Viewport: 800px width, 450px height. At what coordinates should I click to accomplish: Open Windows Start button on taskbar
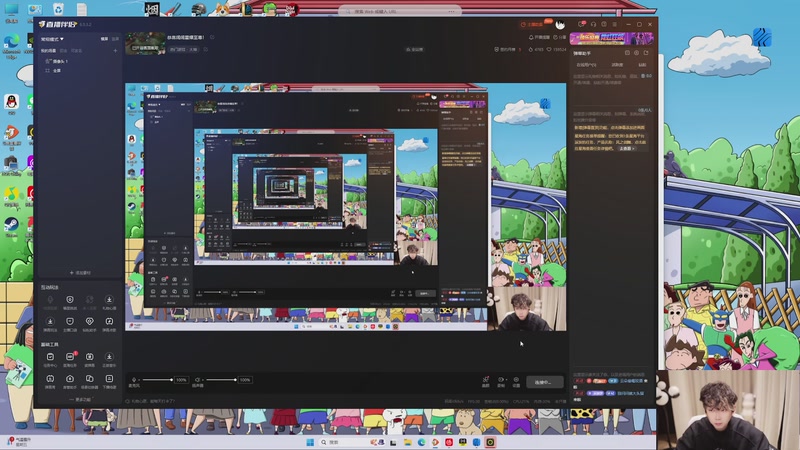(310, 442)
